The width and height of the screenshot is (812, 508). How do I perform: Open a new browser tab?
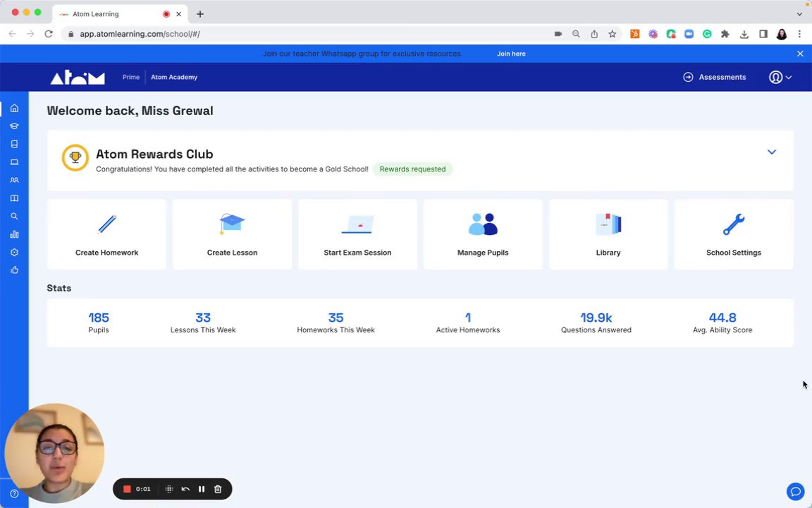point(200,14)
